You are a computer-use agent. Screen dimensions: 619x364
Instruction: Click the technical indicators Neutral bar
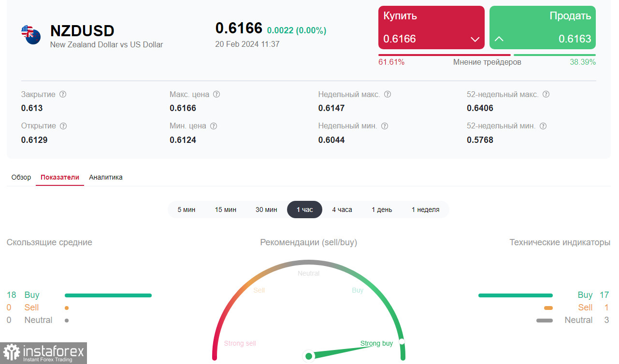pos(545,321)
